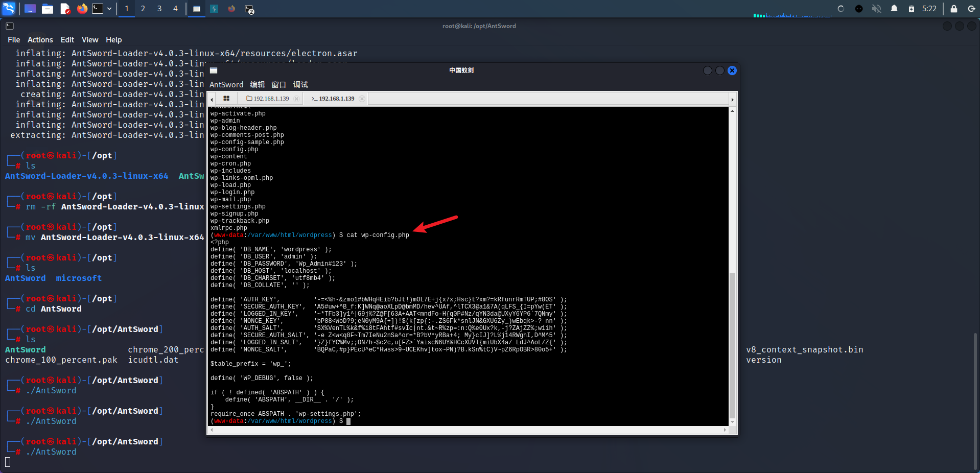Click the WP_DEBUG define line
Image resolution: width=980 pixels, height=473 pixels.
(262, 379)
